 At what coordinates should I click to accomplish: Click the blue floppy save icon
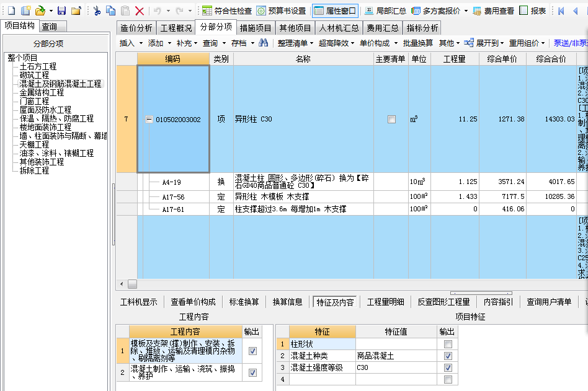[61, 11]
